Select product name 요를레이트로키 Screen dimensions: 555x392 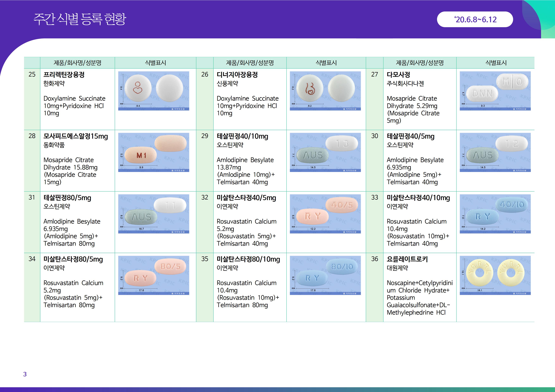(407, 259)
